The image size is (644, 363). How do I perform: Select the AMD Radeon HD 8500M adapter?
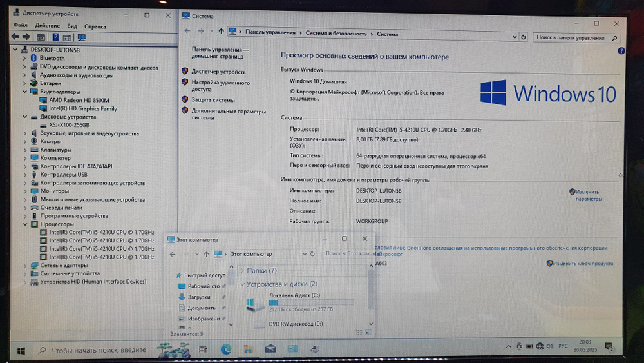(x=79, y=100)
